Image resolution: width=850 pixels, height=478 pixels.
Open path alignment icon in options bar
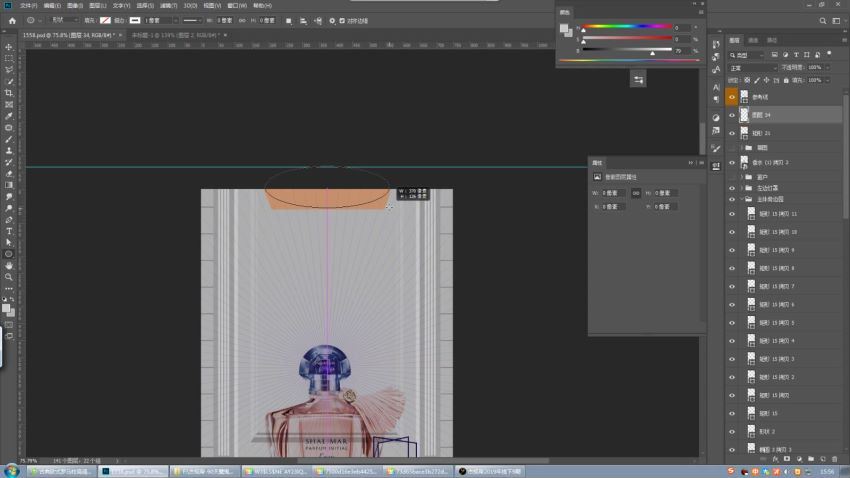pos(303,21)
